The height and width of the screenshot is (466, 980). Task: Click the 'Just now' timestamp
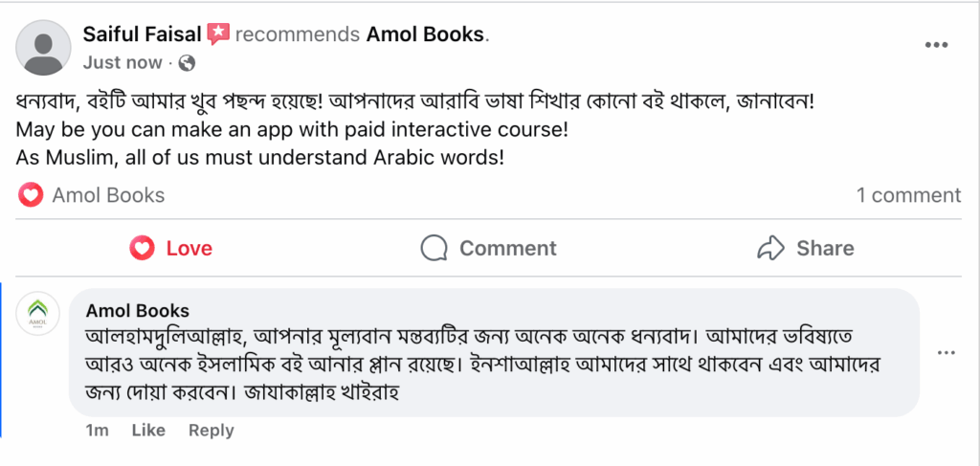pyautogui.click(x=122, y=62)
